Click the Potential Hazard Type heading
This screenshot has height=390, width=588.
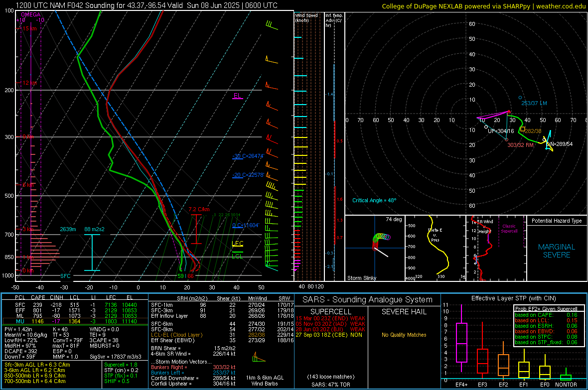point(557,221)
